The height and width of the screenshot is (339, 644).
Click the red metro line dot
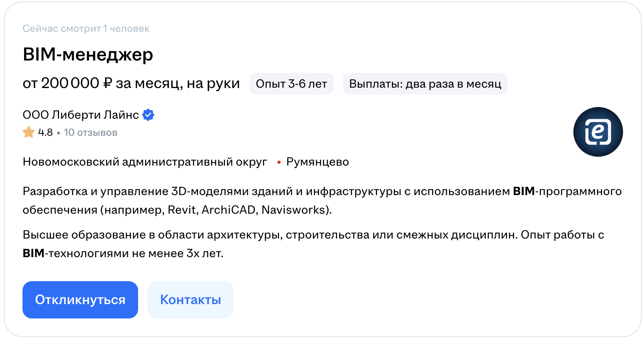click(279, 162)
